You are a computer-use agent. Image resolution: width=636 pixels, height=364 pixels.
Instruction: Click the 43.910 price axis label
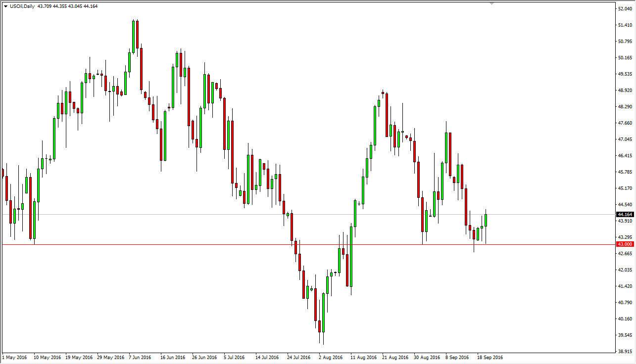[x=626, y=221]
